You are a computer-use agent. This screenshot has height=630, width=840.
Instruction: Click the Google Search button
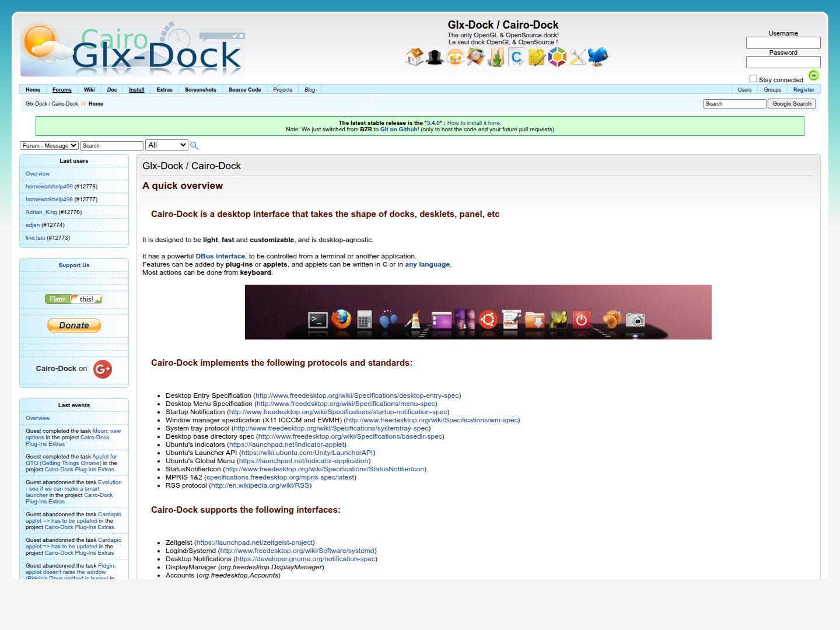pos(792,104)
